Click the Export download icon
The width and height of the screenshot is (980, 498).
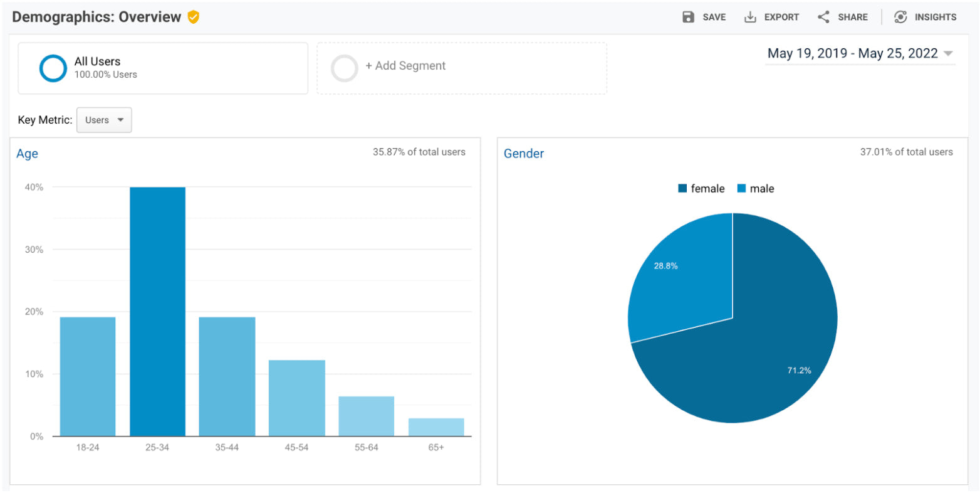tap(750, 17)
